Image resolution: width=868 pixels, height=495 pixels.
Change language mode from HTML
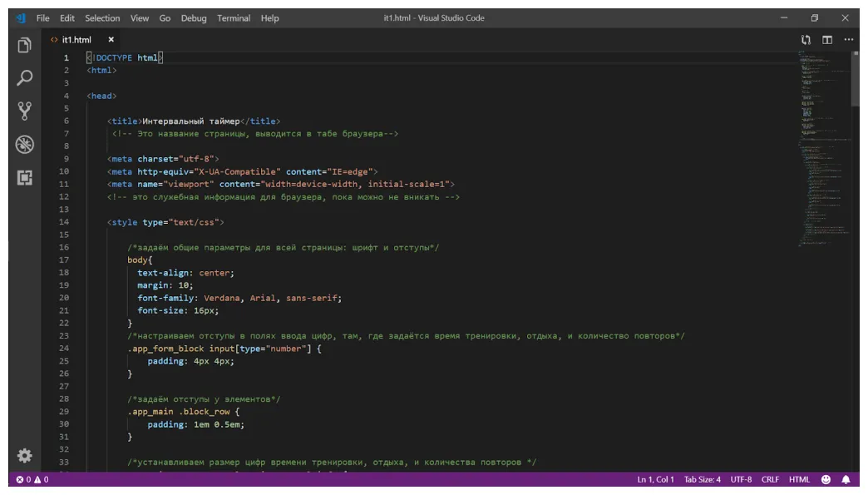799,480
